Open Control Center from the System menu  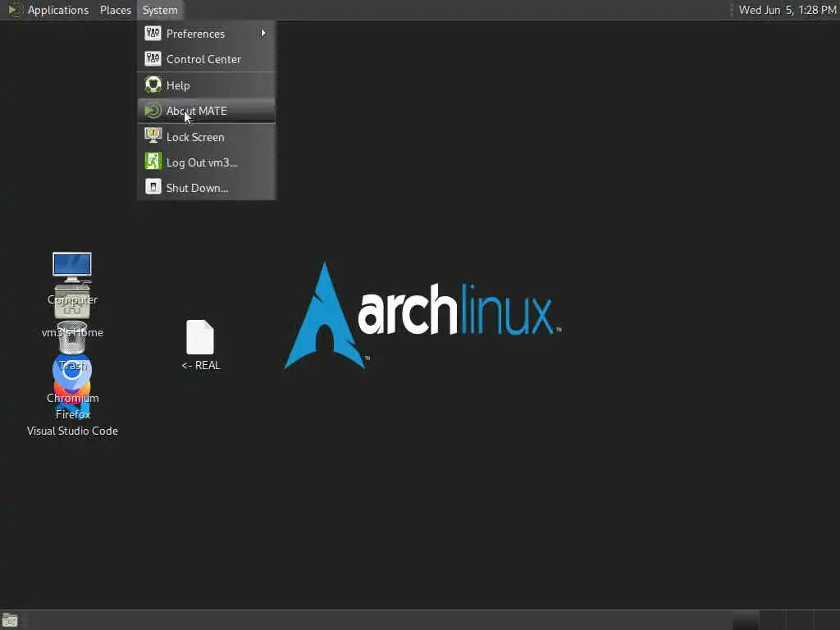pos(206,59)
